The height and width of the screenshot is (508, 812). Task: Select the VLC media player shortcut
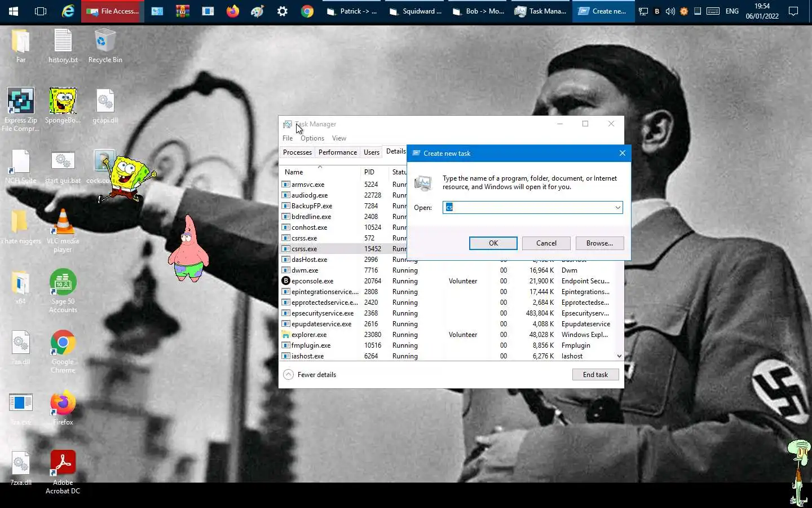(x=63, y=231)
